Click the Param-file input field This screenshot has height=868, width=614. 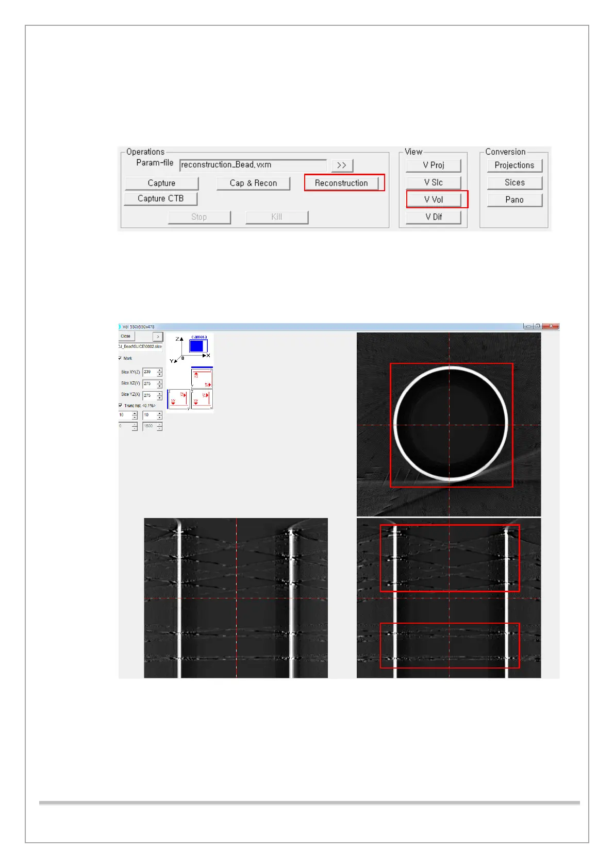coord(253,165)
